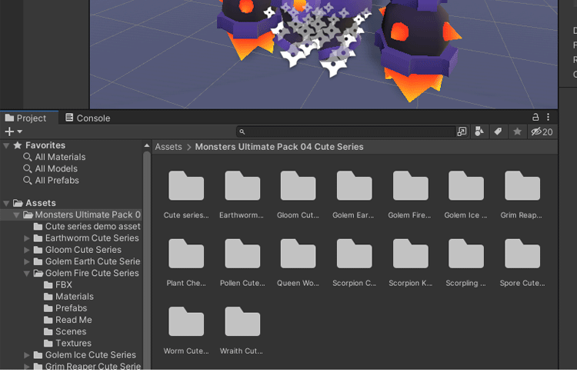The height and width of the screenshot is (392, 577).
Task: Click Search by Label tag icon
Action: pyautogui.click(x=498, y=131)
